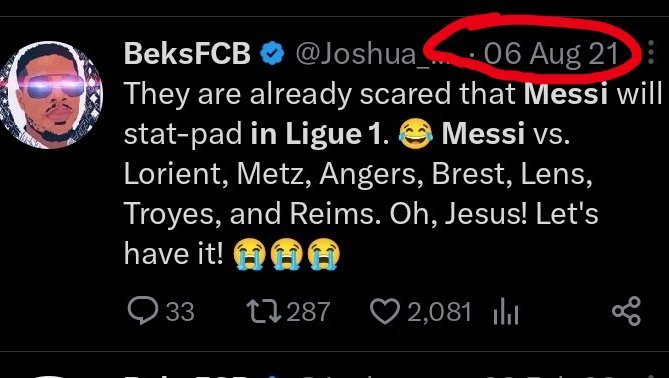This screenshot has height=378, width=669.
Task: Click the blue verified badge beside BeksFCB
Action: click(272, 54)
